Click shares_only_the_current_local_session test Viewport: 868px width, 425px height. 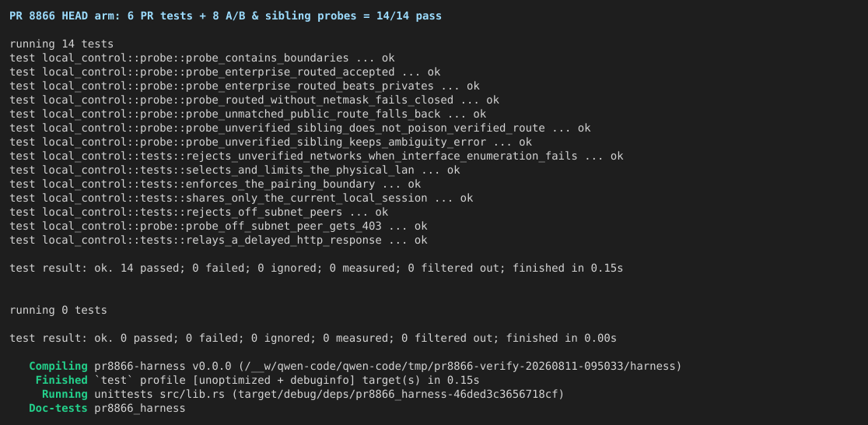click(x=241, y=198)
